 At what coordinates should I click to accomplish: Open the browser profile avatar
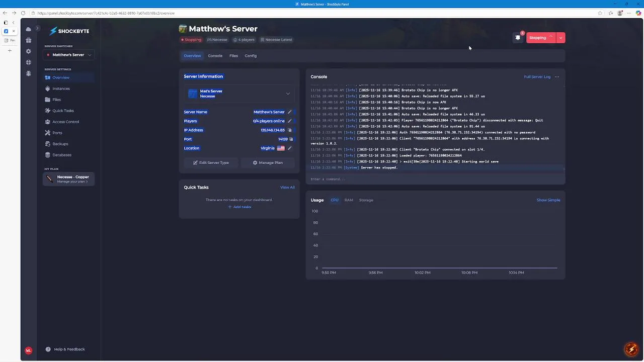point(620,13)
